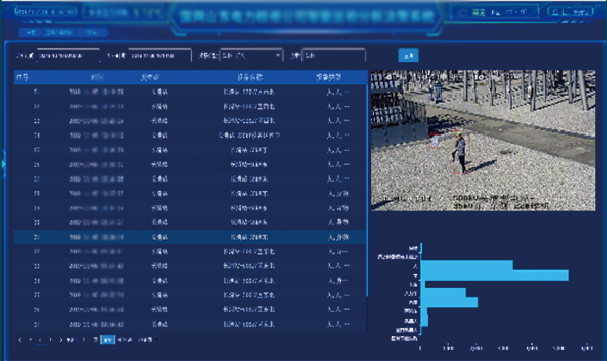Image resolution: width=607 pixels, height=361 pixels.
Task: Click the dropdown arrow of the filter combo box
Action: coord(278,56)
